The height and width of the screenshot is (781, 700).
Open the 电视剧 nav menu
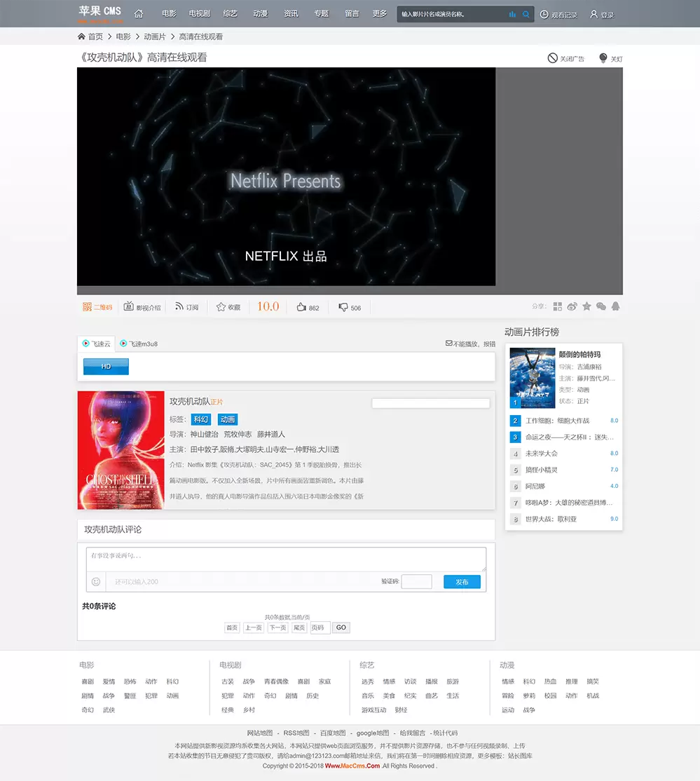click(x=200, y=13)
